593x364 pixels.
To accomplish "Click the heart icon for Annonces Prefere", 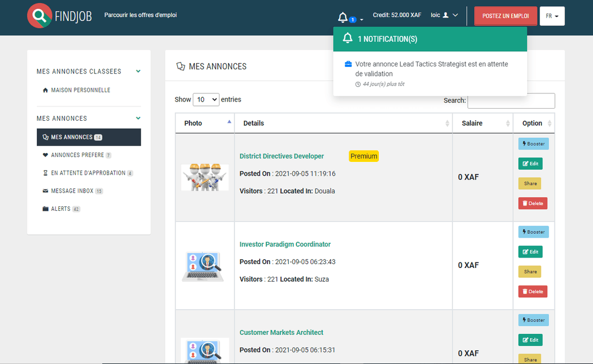I will (45, 155).
